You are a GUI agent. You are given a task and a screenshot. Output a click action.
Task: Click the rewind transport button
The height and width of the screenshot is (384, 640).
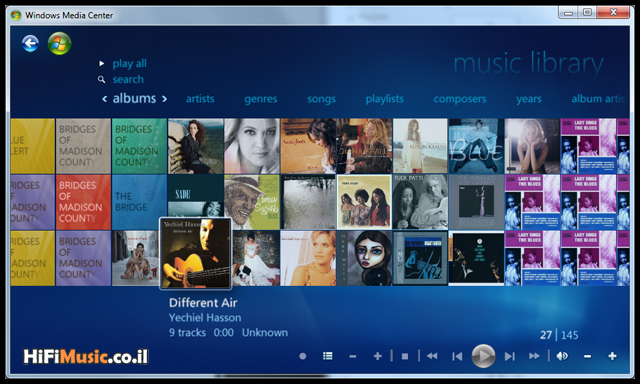(432, 356)
